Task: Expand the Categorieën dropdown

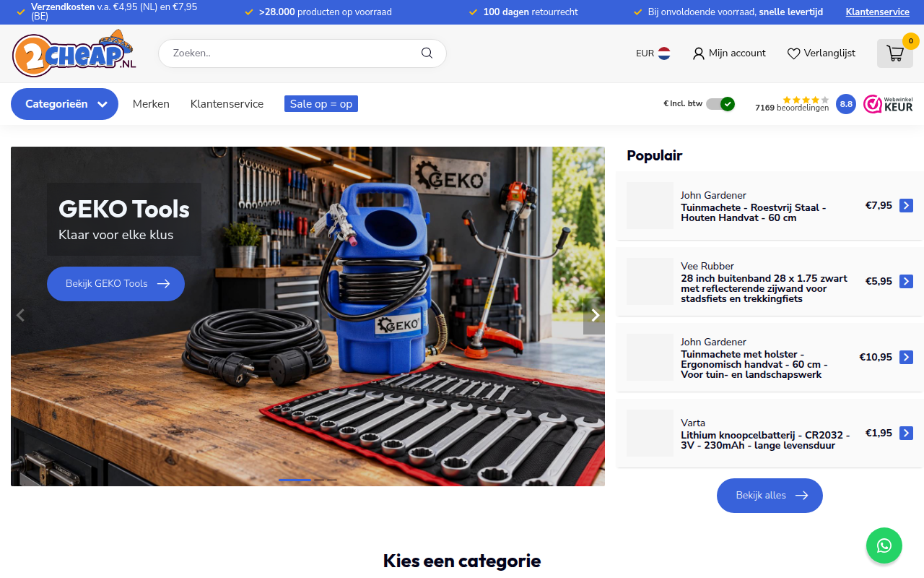Action: [x=64, y=104]
